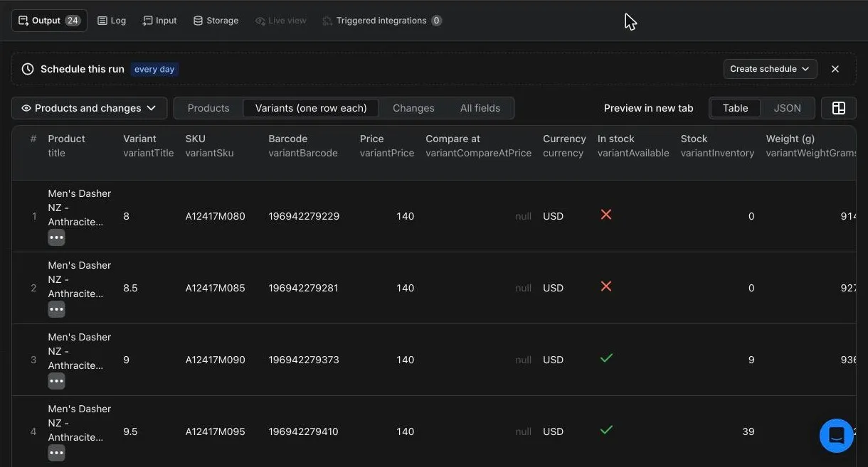
Task: Click green check in-stock icon for SKU A12417M095
Action: [x=606, y=430]
